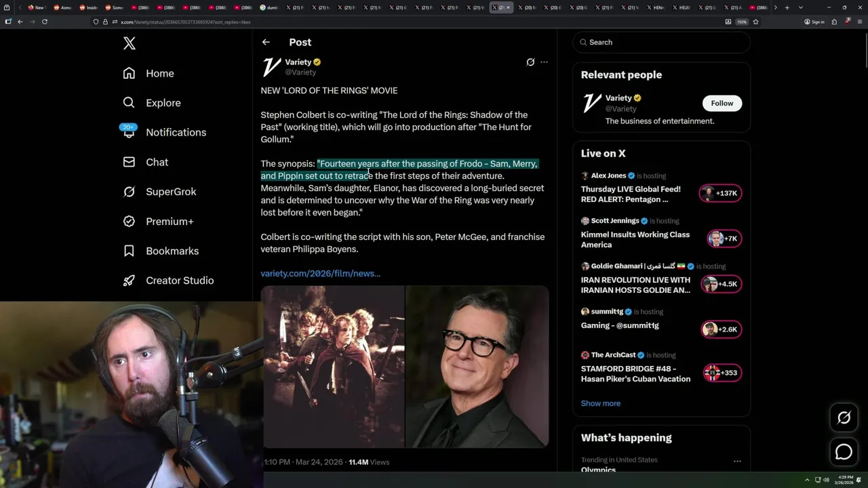Close the active X browser tab
The height and width of the screenshot is (488, 868).
coord(508,7)
